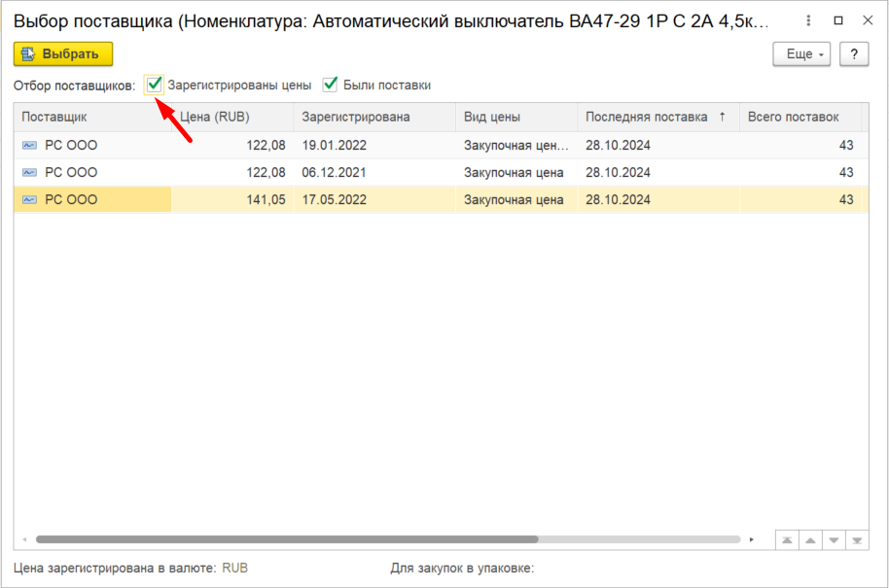Click the truncated Закупочная цен… cell in first row
The image size is (889, 588).
516,146
